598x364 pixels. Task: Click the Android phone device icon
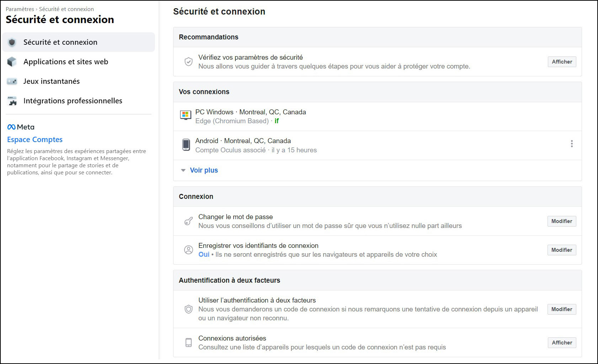pos(186,145)
